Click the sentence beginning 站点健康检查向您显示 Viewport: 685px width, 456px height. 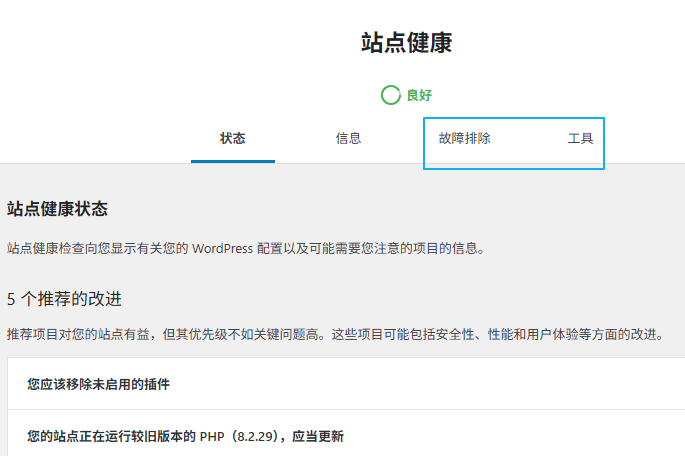pyautogui.click(x=245, y=248)
